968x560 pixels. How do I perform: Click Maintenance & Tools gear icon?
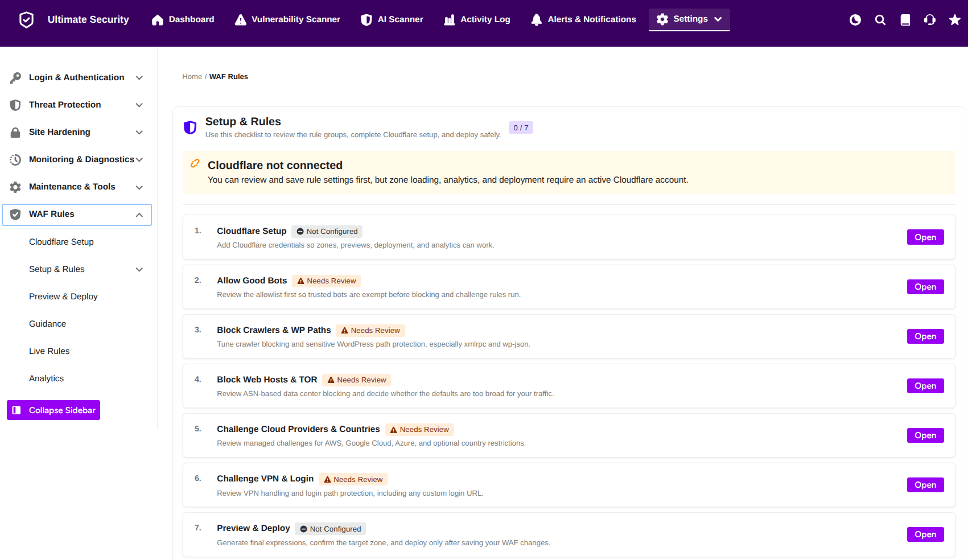click(x=15, y=187)
